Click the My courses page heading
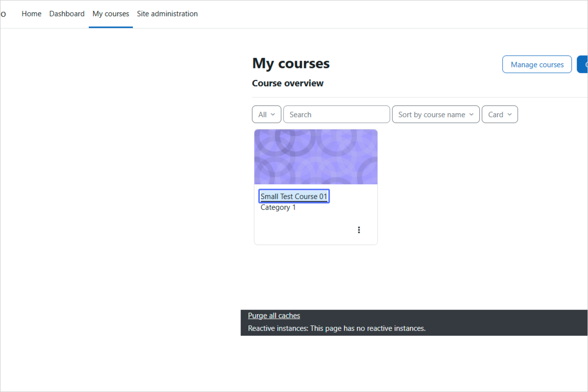Screen dimensions: 588x392 point(291,63)
